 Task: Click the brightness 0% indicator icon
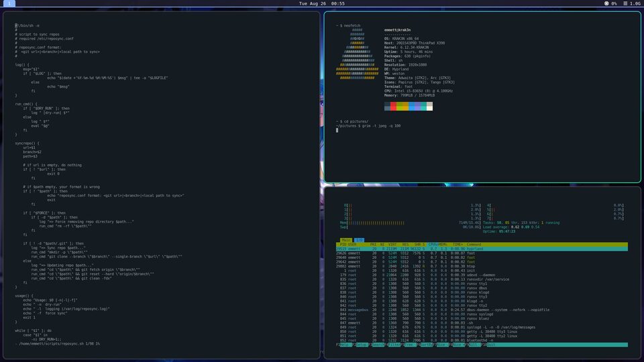point(606,3)
